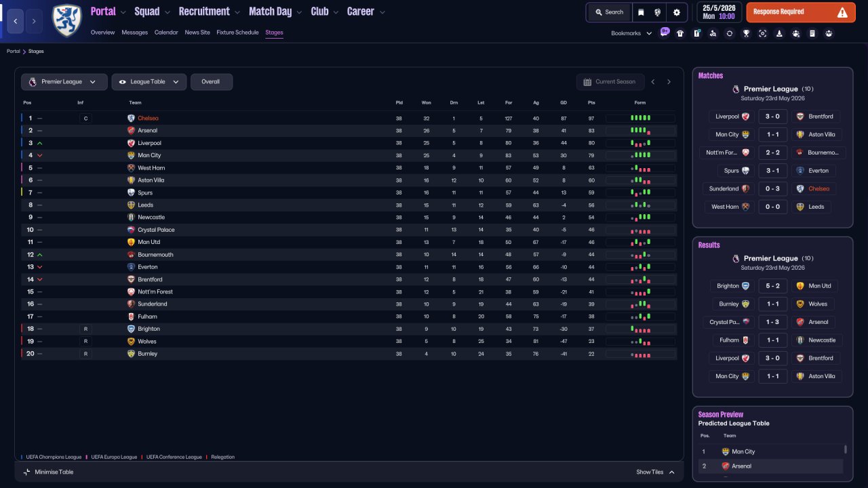Switch to the Messages tab
Image resolution: width=868 pixels, height=488 pixels.
click(x=134, y=33)
